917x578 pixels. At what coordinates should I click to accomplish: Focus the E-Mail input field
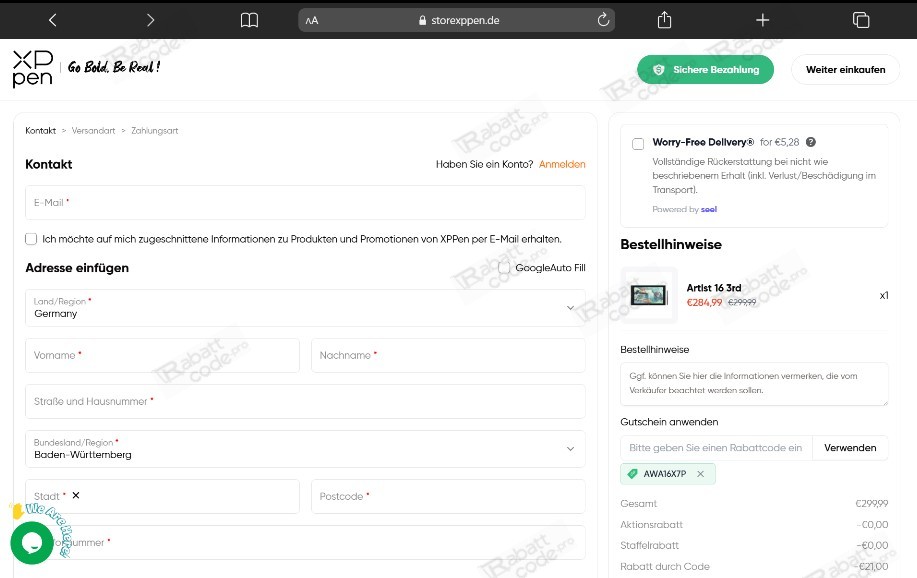(305, 202)
